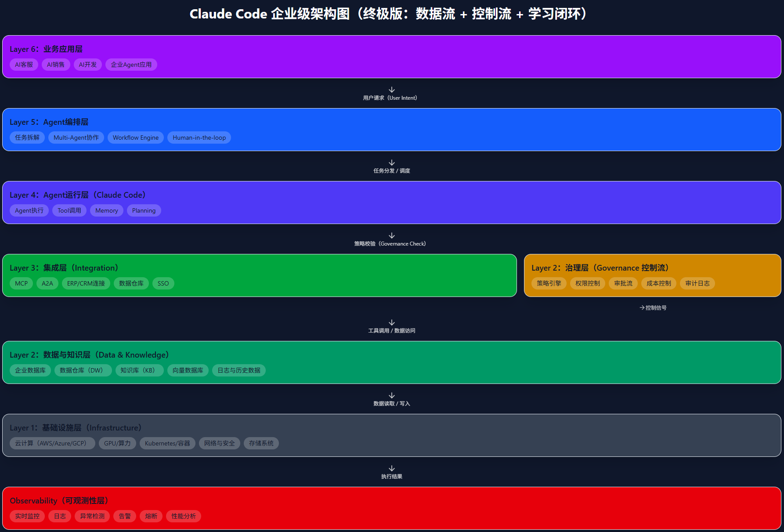Click the Human-in-the-loop tag
Screen dimensions: 784x532
199,138
